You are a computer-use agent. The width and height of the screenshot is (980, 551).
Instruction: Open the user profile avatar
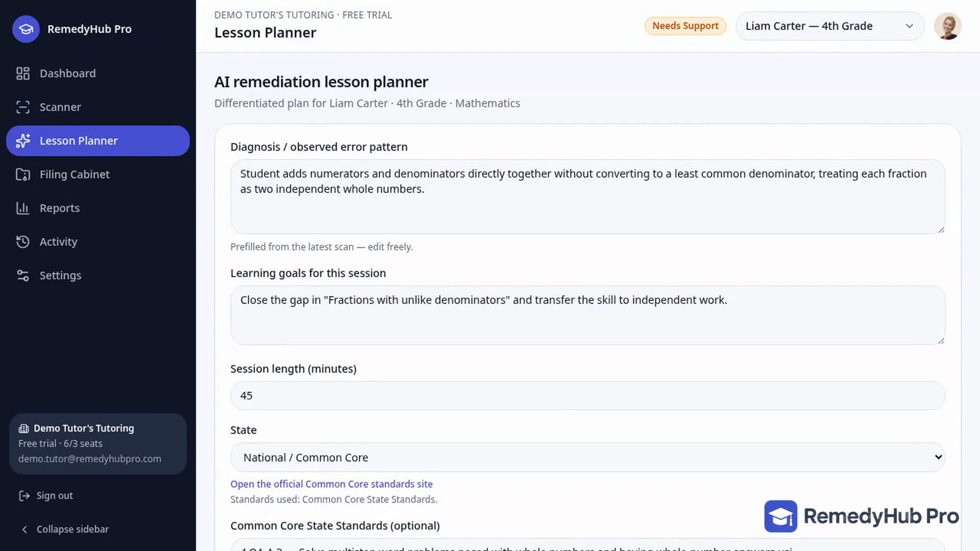click(x=948, y=26)
